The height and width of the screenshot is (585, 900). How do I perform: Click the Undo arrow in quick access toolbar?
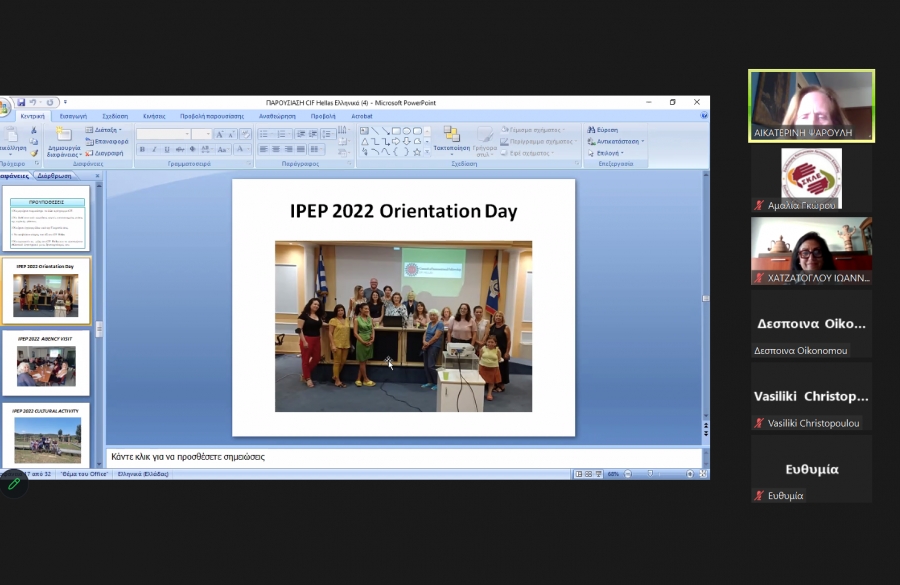[x=33, y=103]
